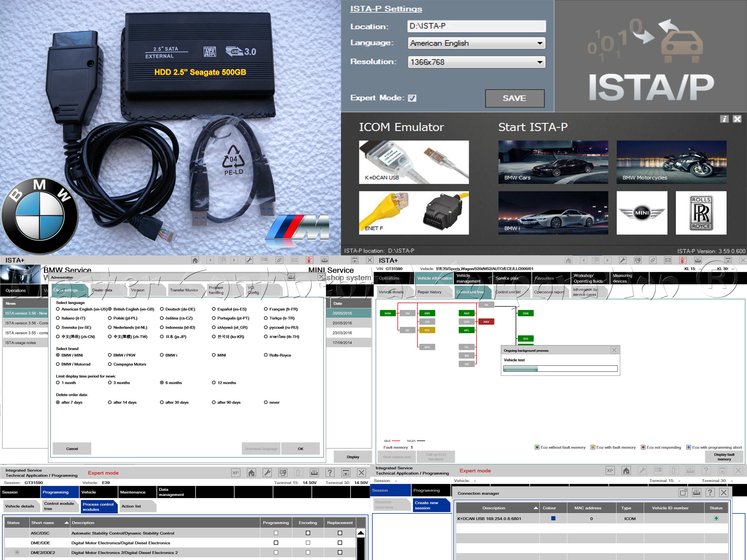Tick the Encoding checkbox for DME/DDE

click(308, 542)
